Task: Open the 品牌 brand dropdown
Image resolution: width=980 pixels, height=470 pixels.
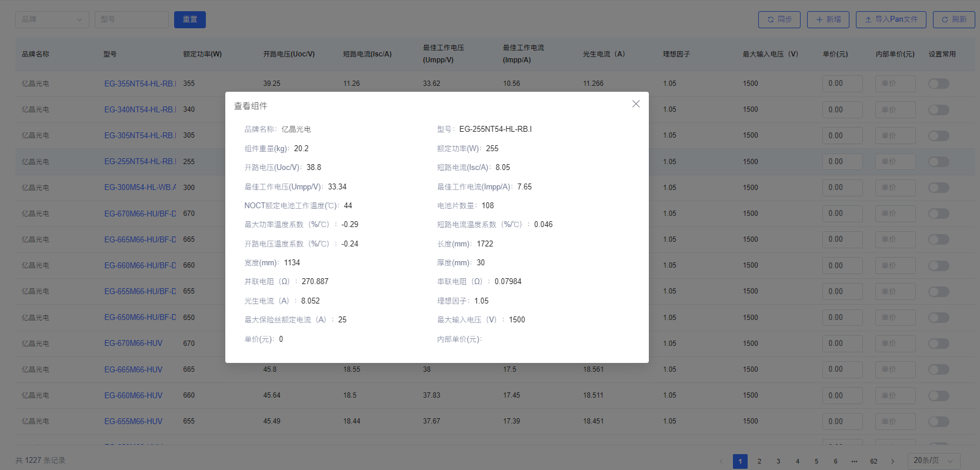Action: [52, 19]
